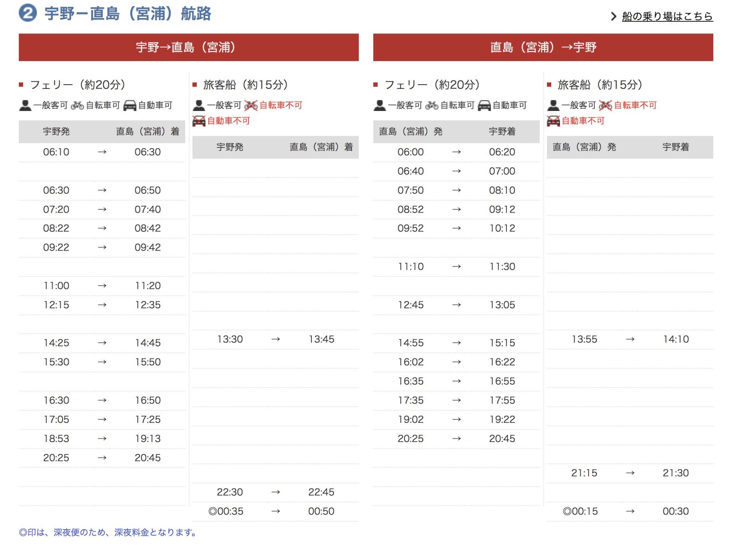
Task: Click the late-night fare note at bottom
Action: 108,532
